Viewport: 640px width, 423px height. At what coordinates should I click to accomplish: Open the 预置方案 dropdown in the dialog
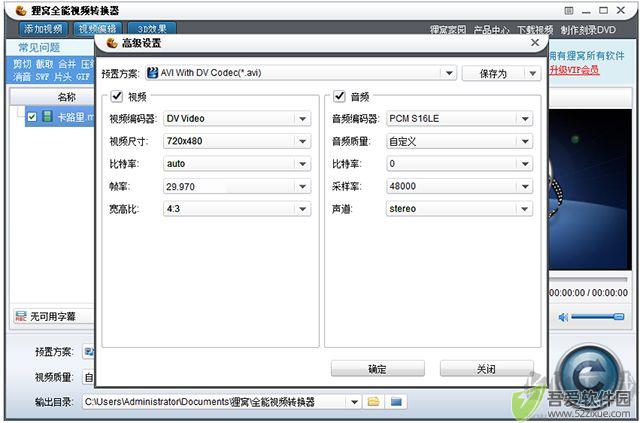pyautogui.click(x=449, y=73)
